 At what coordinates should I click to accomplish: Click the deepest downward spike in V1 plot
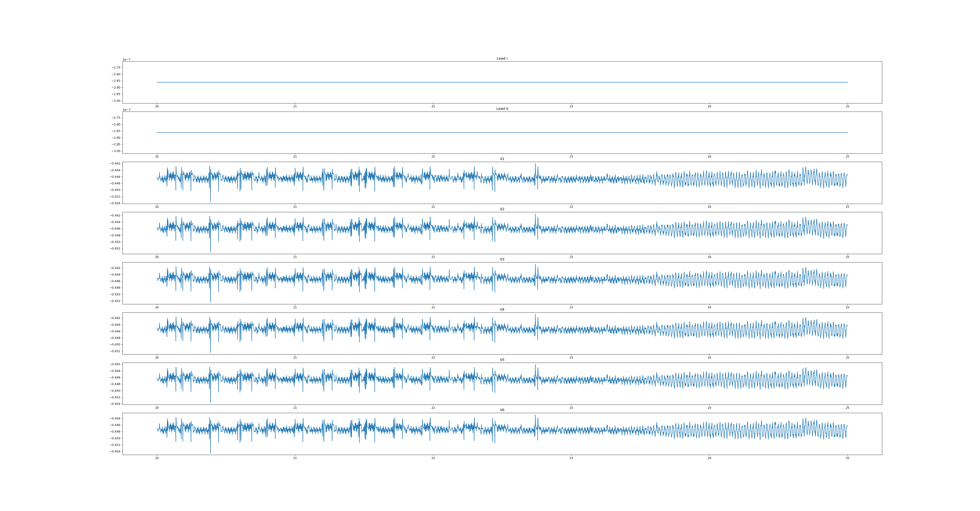click(x=210, y=200)
